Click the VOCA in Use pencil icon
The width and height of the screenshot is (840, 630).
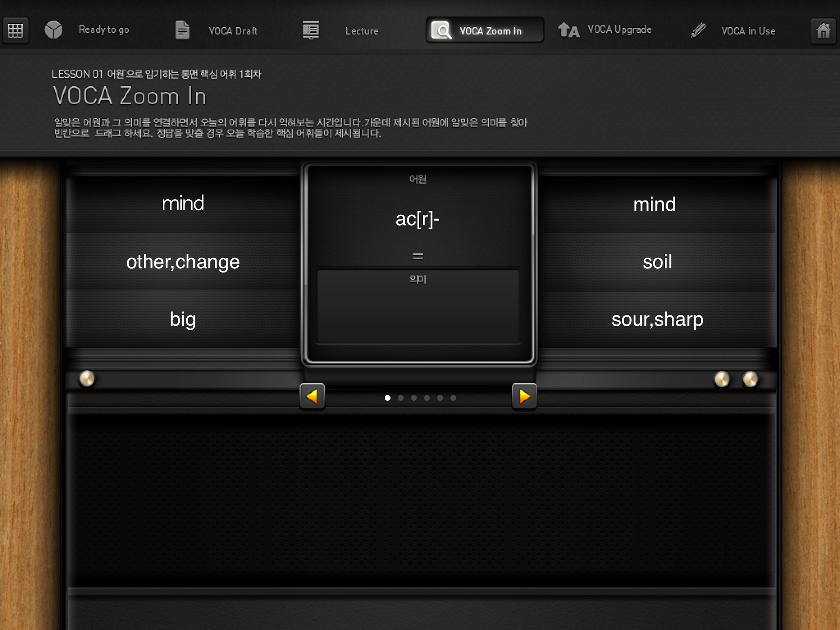click(x=698, y=30)
